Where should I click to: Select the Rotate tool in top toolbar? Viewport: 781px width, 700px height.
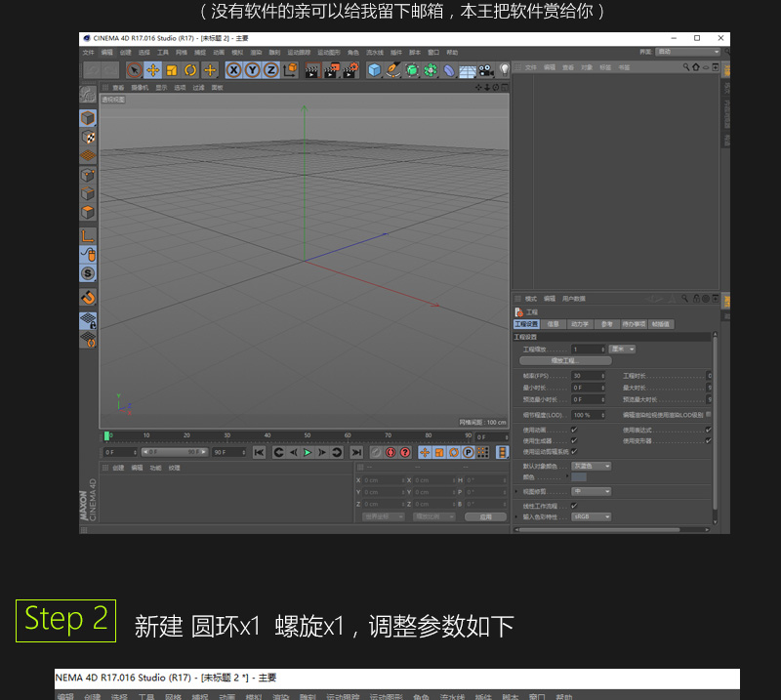coord(190,70)
